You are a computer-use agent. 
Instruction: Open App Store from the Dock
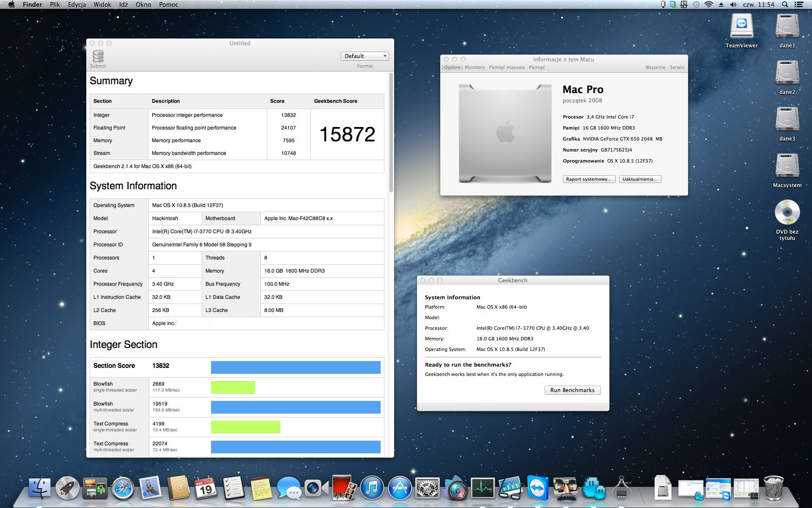pos(400,488)
